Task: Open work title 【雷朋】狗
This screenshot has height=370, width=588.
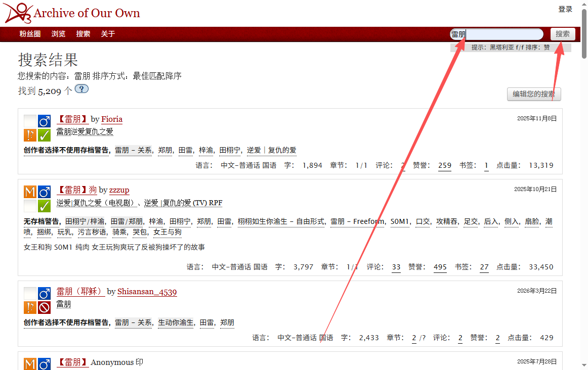Action: coord(76,190)
